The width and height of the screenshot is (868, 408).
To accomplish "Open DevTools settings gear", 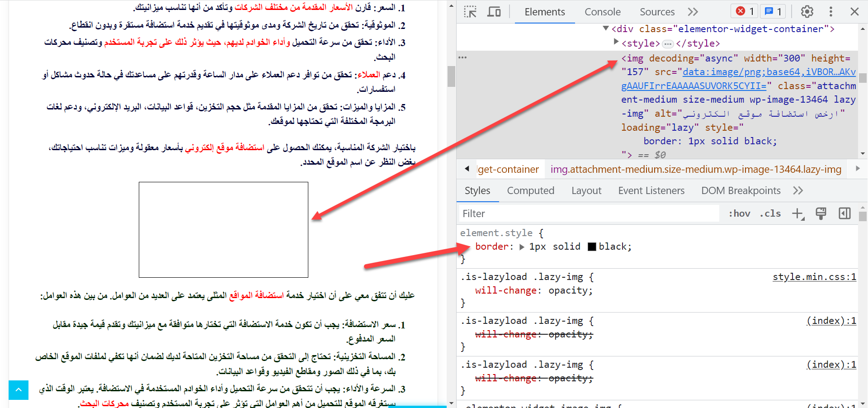I will (807, 12).
